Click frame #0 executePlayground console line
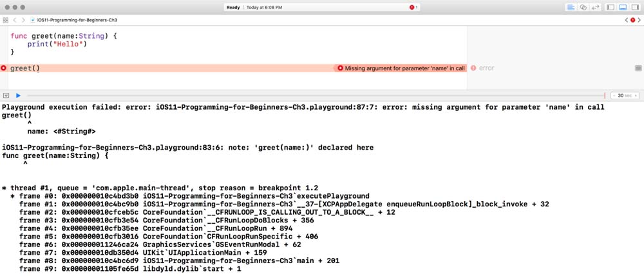This screenshot has height=276, width=644. coord(190,196)
